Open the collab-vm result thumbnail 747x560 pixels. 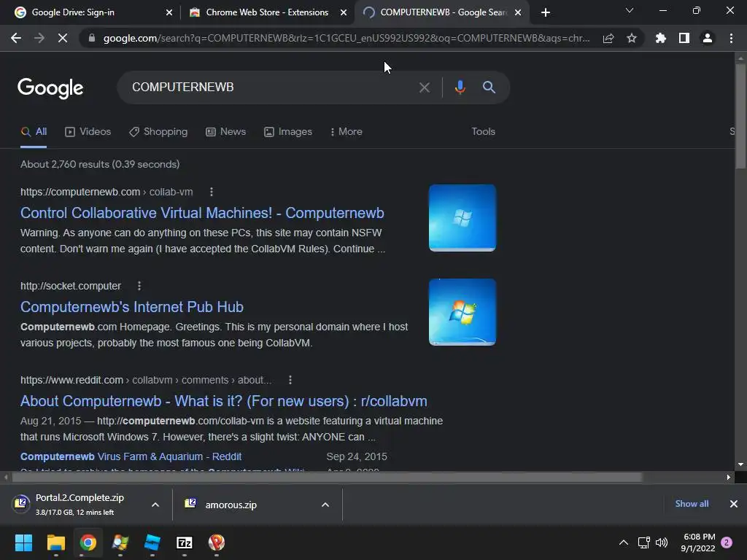(x=462, y=217)
